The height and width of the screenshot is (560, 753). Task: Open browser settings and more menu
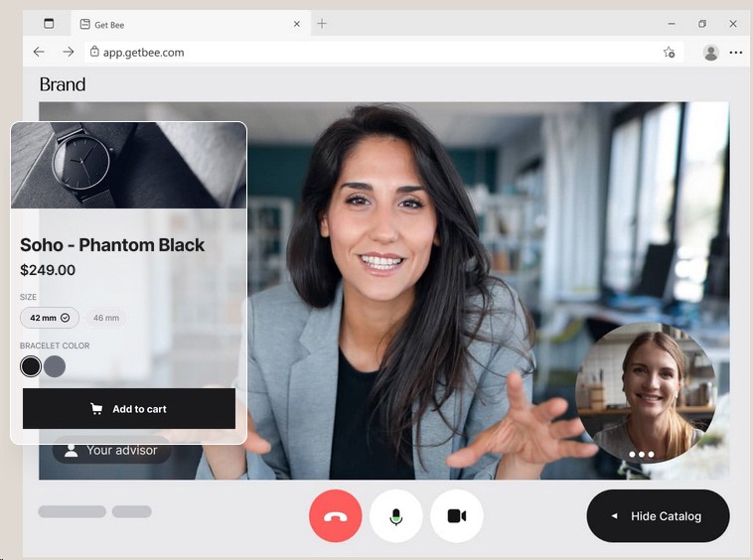click(x=736, y=52)
